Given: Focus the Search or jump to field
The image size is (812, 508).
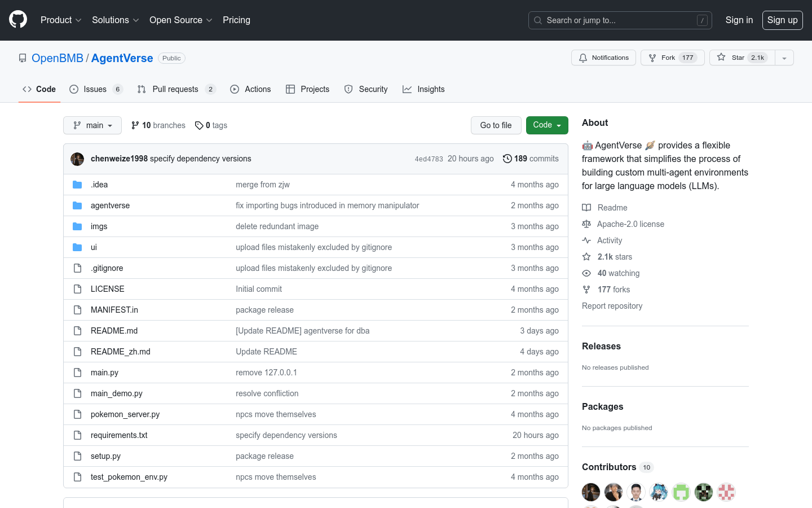Looking at the screenshot, I should (x=620, y=20).
